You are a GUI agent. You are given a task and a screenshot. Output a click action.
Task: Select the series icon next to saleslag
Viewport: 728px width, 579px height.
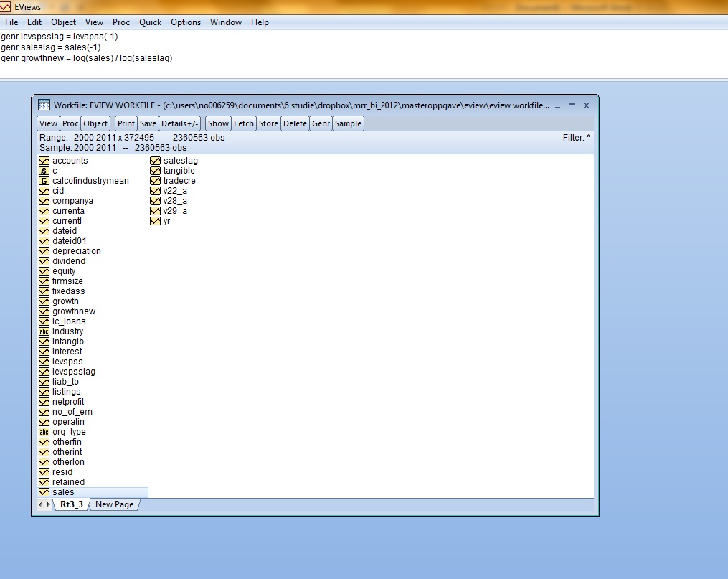coord(155,161)
